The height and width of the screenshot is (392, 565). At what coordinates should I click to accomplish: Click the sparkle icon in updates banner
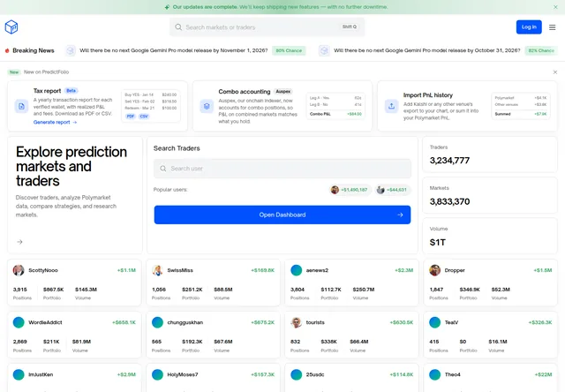(167, 7)
